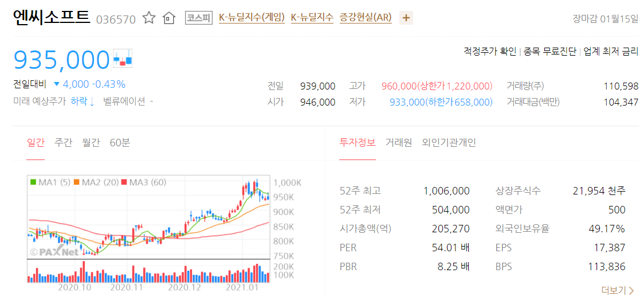Image resolution: width=644 pixels, height=304 pixels.
Task: Open 종목 무료진단 link
Action: click(x=549, y=52)
